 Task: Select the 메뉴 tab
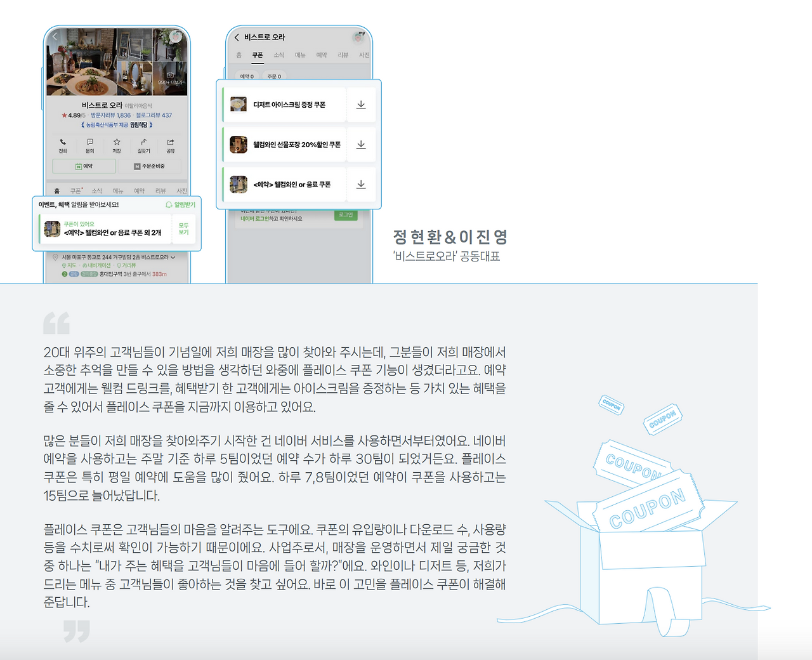point(300,55)
